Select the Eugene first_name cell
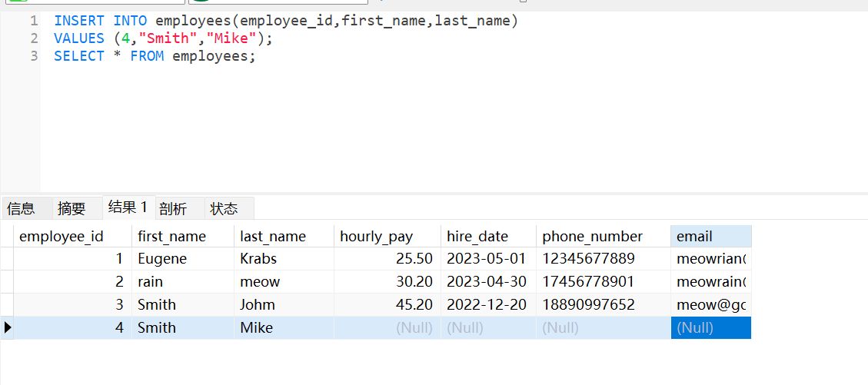Viewport: 868px width, 385px height. click(162, 259)
